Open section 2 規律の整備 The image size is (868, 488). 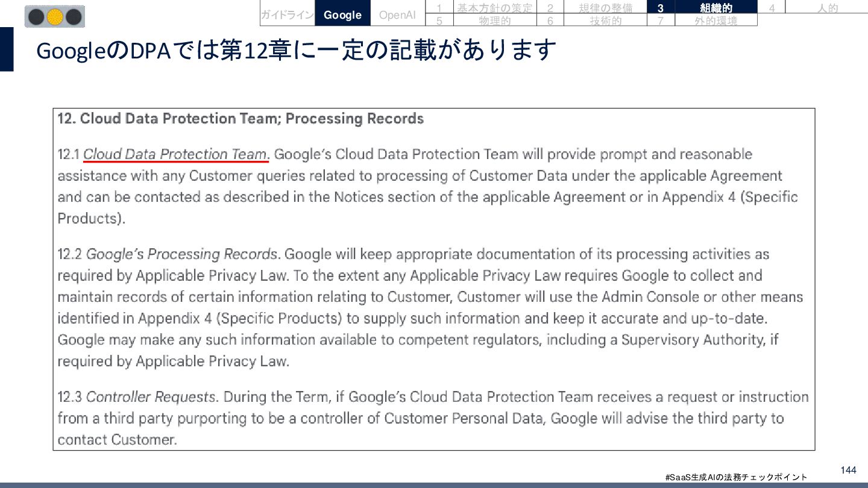(605, 8)
